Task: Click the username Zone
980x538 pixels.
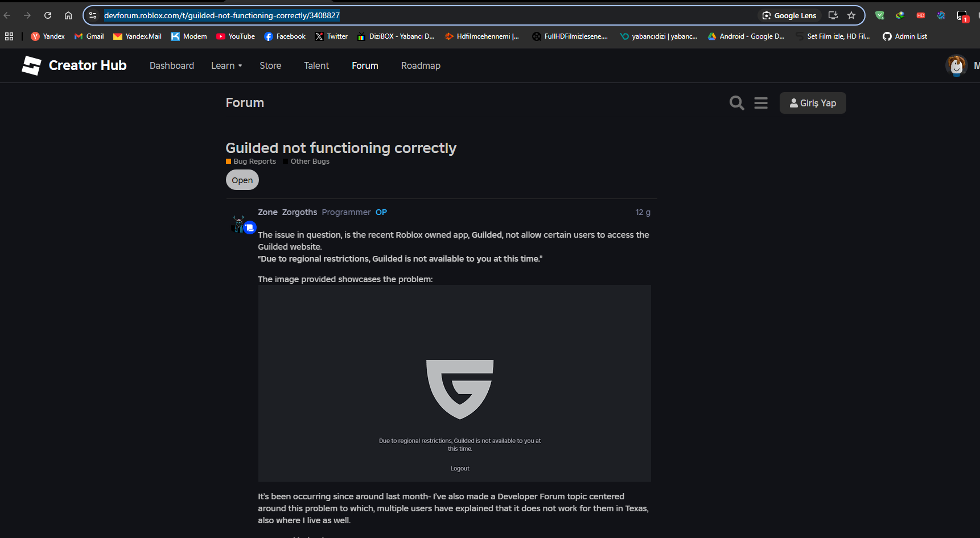Action: 268,212
